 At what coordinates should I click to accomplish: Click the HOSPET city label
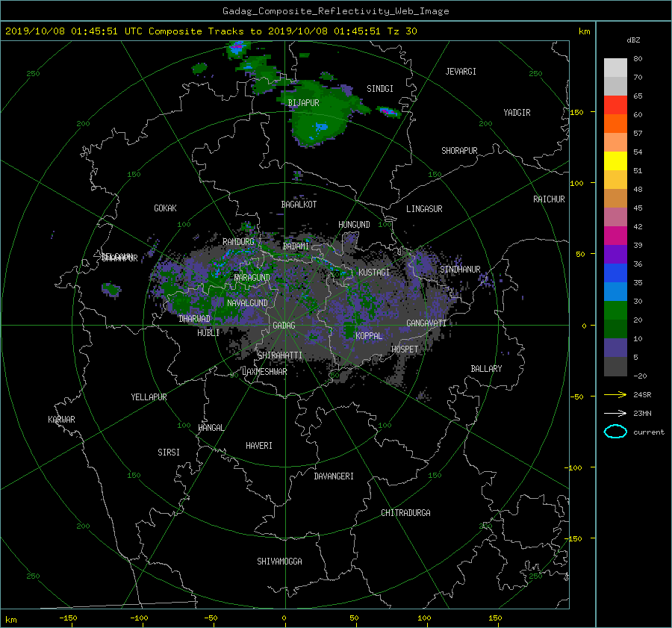pos(405,349)
